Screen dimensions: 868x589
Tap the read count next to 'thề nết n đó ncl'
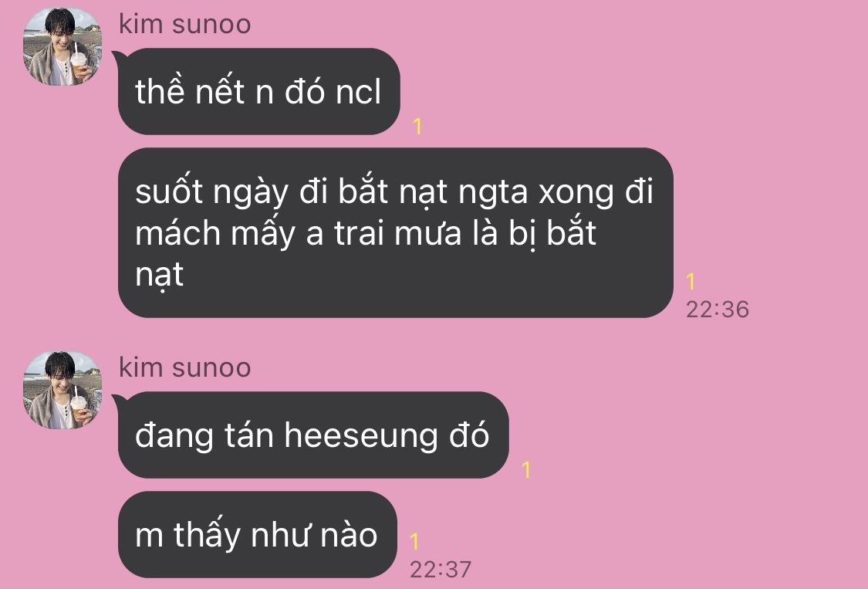click(x=418, y=127)
